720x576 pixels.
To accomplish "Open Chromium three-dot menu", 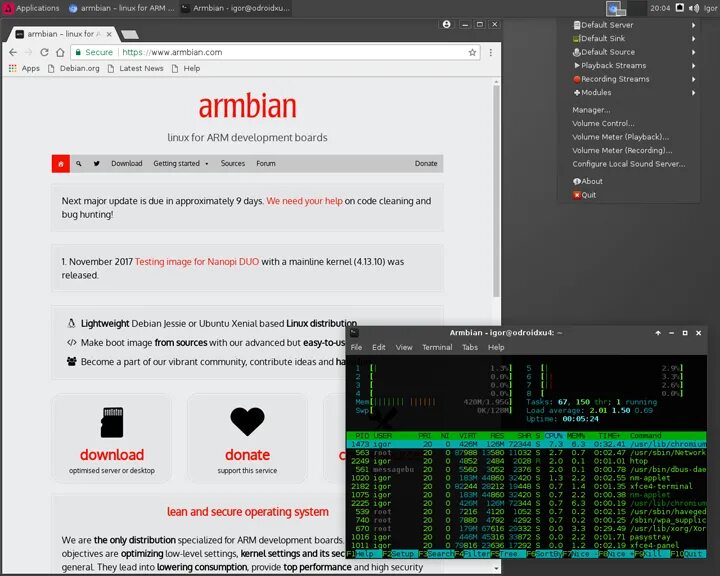I will pyautogui.click(x=491, y=52).
